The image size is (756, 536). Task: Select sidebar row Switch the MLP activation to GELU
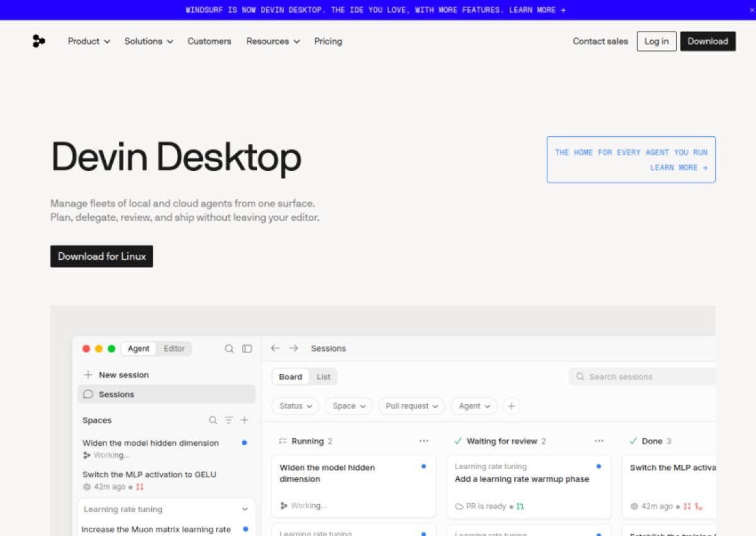pyautogui.click(x=165, y=480)
